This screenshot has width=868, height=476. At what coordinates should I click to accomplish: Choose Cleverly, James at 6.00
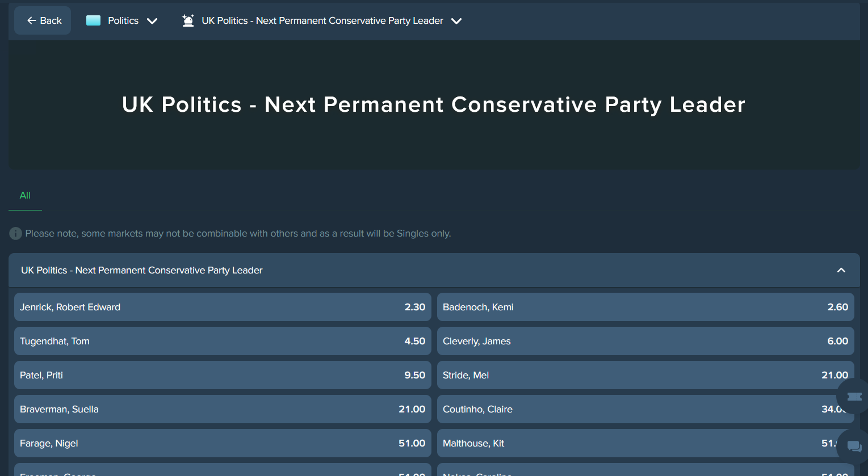pos(645,341)
